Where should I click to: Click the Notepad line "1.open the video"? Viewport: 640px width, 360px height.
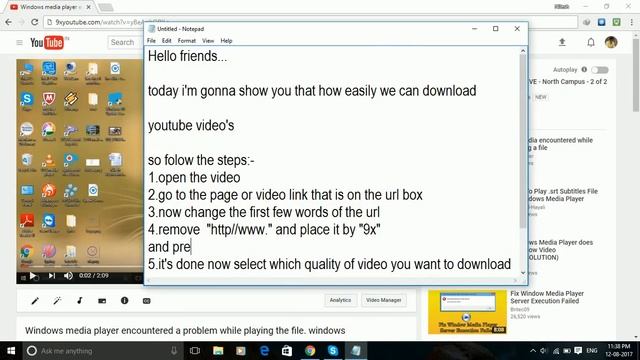[x=194, y=178]
